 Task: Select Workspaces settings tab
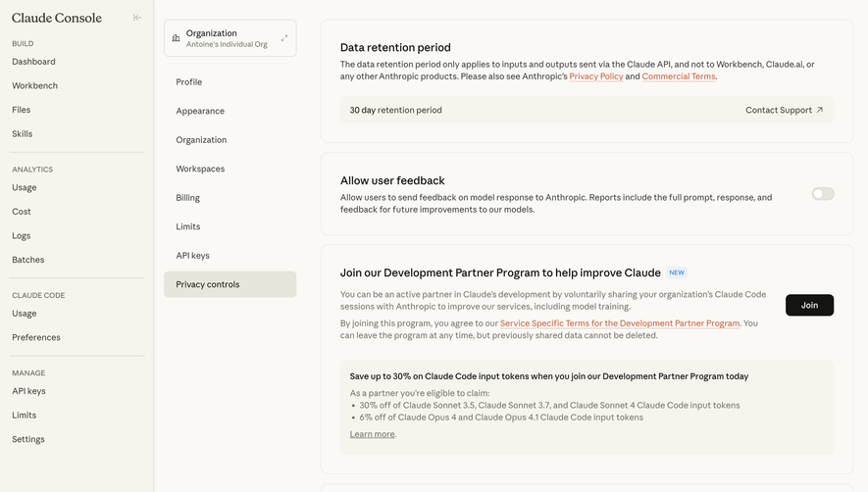(x=230, y=169)
